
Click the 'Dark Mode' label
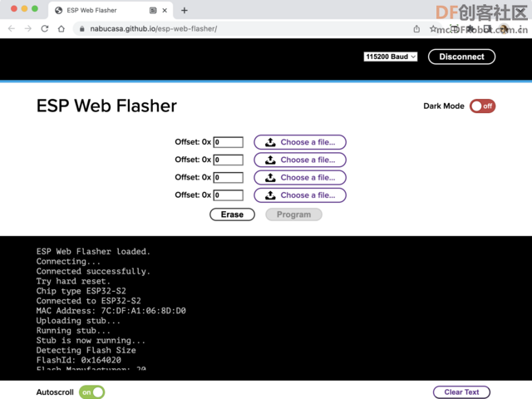pos(443,106)
